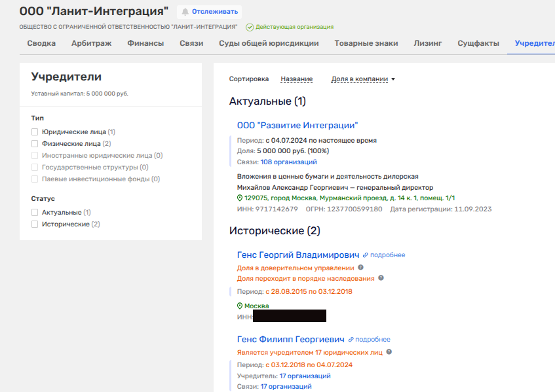The image size is (555, 392).
Task: Open the Доля в компании sort dropdown
Action: [363, 79]
